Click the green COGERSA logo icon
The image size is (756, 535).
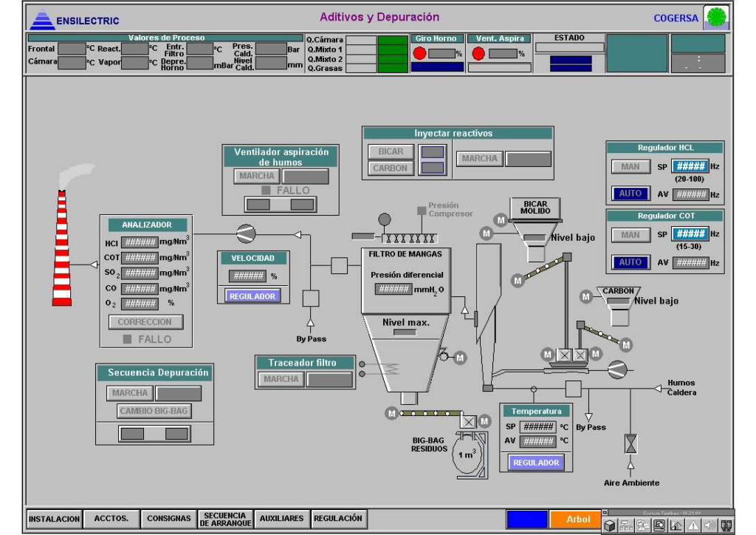tap(715, 17)
